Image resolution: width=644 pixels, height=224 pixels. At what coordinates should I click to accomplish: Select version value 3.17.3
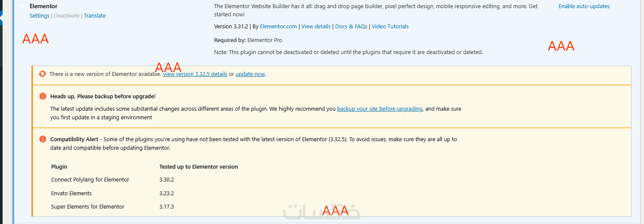[167, 207]
